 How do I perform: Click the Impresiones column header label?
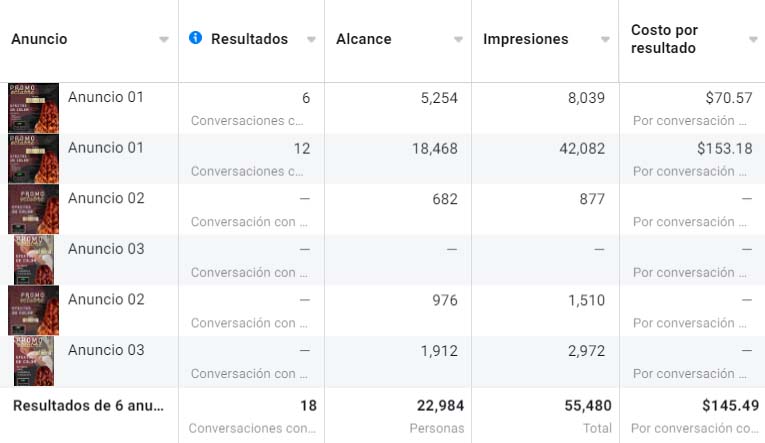point(525,39)
